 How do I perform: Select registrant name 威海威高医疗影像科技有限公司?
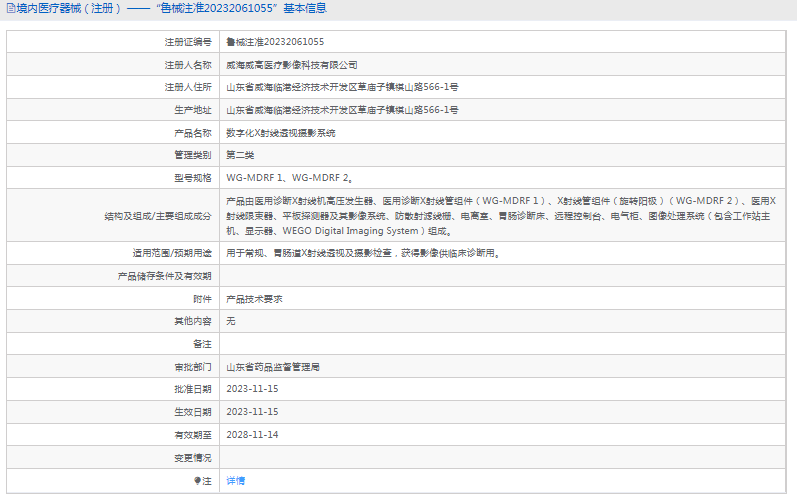tap(292, 65)
